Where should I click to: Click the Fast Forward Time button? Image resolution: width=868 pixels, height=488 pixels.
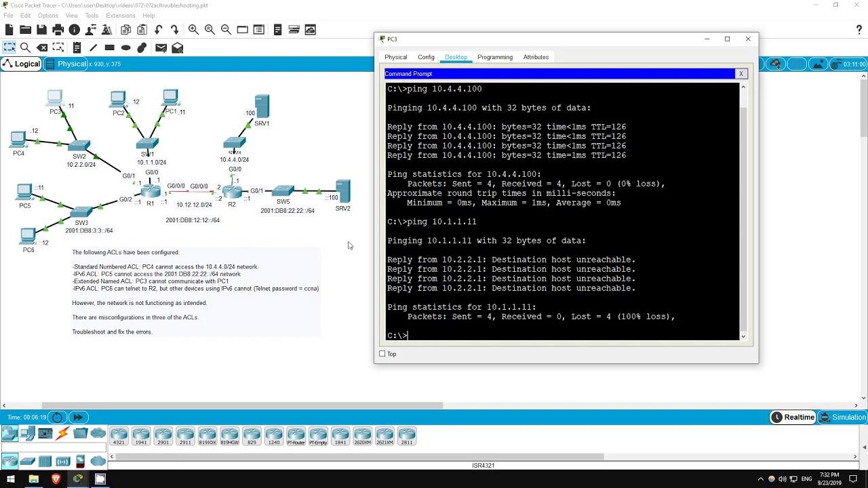(77, 417)
